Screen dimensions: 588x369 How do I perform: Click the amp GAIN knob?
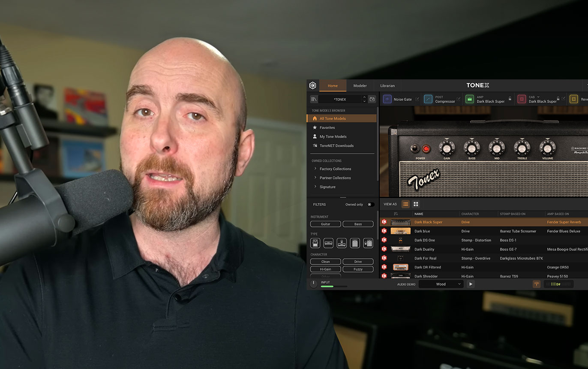(447, 148)
